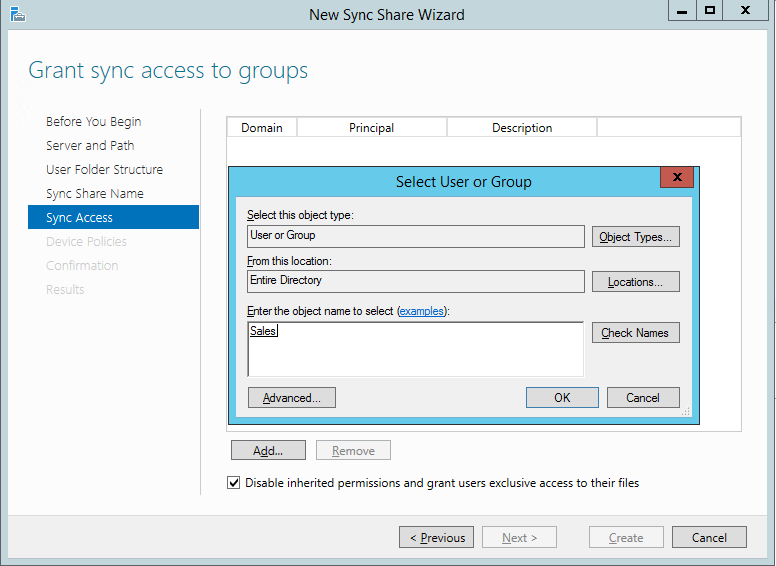
Task: Open the Object Types dialog
Action: coord(635,237)
